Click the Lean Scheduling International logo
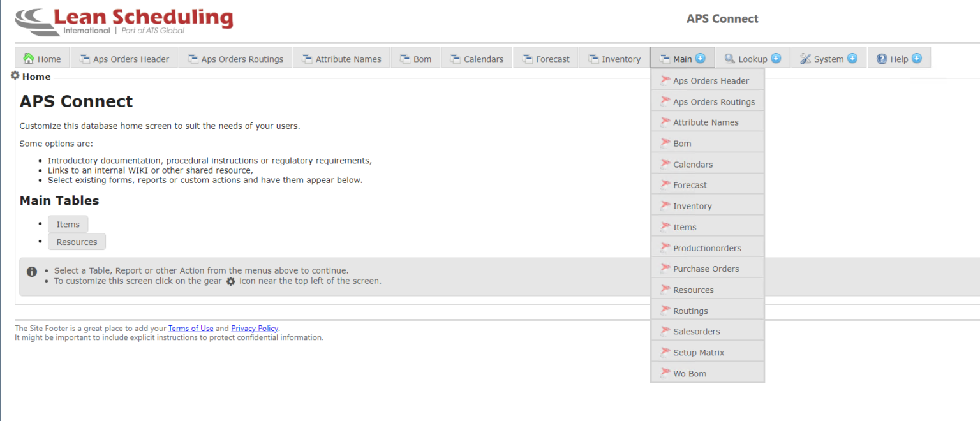The width and height of the screenshot is (980, 421). tap(124, 22)
